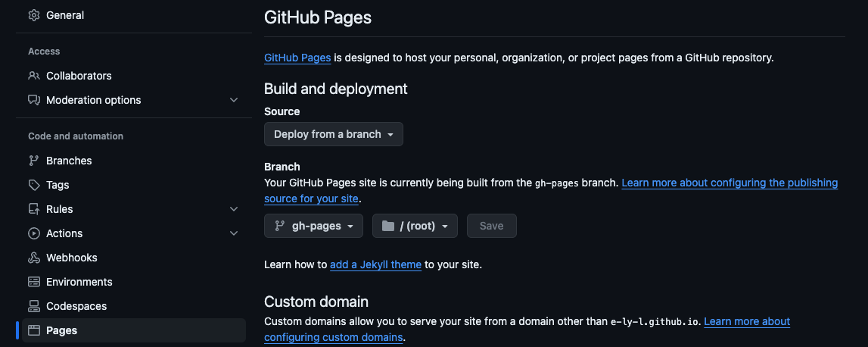This screenshot has height=347, width=868.
Task: Click the Branches git-branch icon
Action: tap(34, 161)
